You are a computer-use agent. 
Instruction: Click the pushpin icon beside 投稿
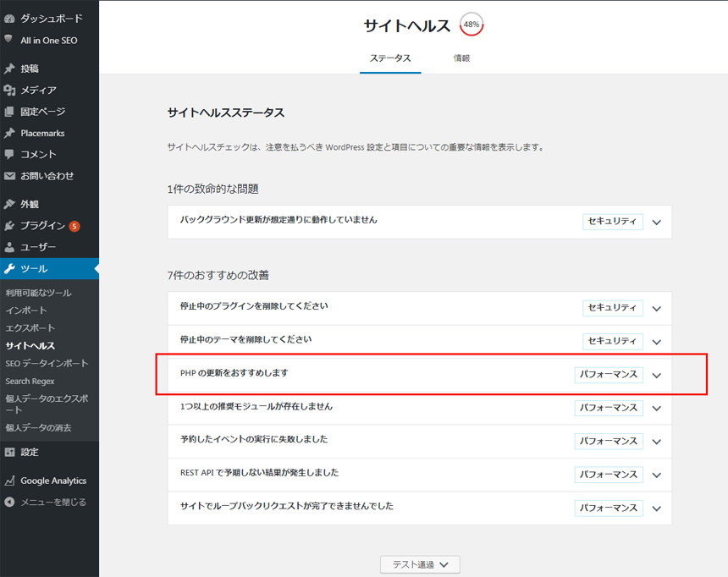point(9,69)
